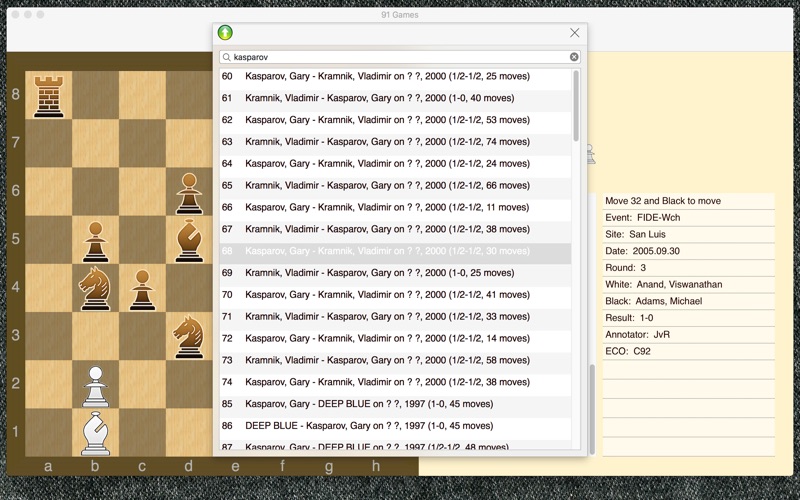Select the white bishop on b1
This screenshot has height=500, width=800.
pos(95,433)
